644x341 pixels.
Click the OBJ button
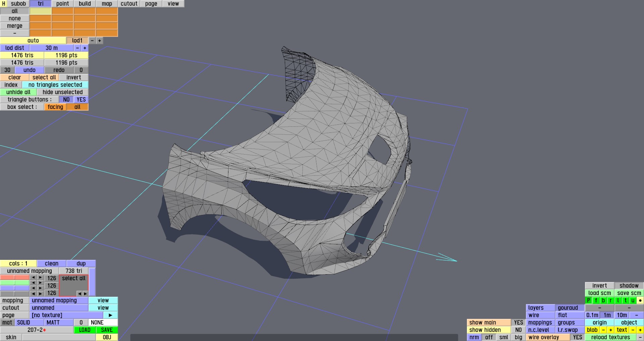click(107, 337)
